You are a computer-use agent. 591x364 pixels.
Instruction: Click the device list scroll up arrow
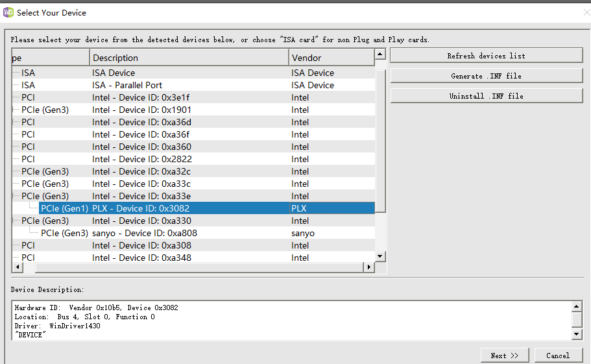(380, 55)
